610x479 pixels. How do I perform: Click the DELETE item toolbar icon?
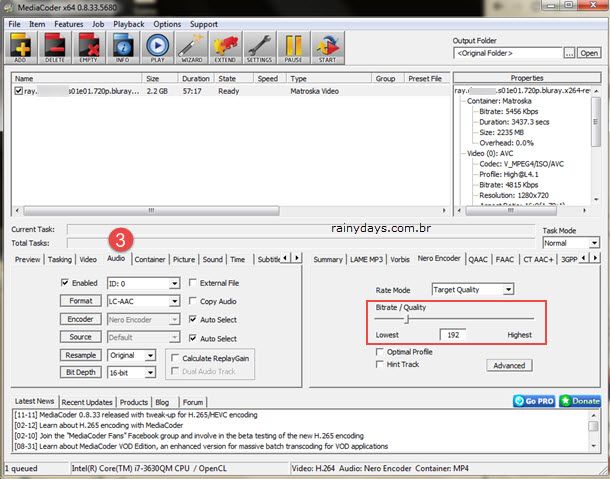55,47
